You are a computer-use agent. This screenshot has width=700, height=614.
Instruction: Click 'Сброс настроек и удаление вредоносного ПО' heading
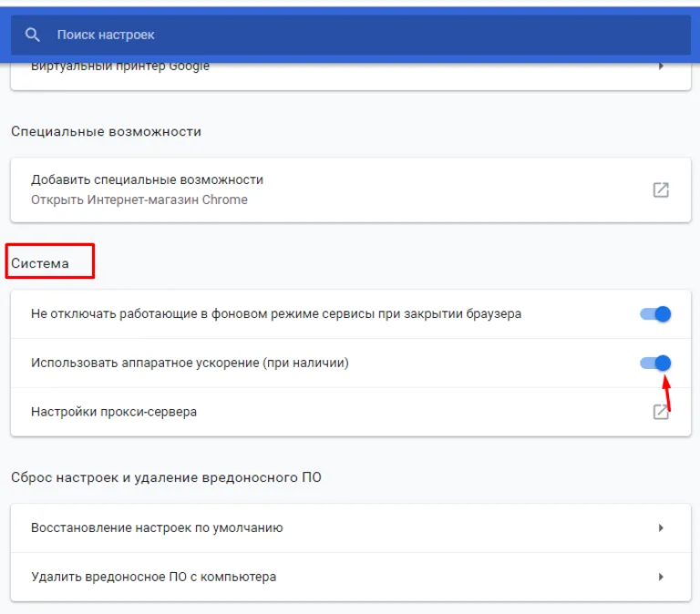click(166, 477)
